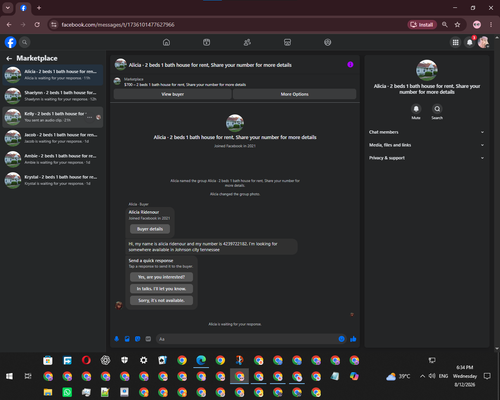
Task: Expand the Privacy & support section
Action: [427, 158]
